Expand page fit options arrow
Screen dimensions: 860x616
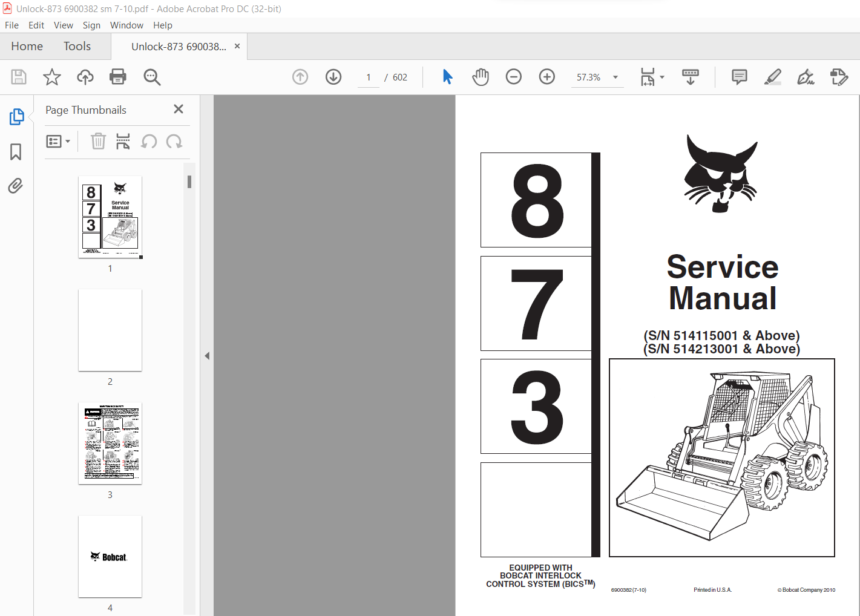[662, 77]
